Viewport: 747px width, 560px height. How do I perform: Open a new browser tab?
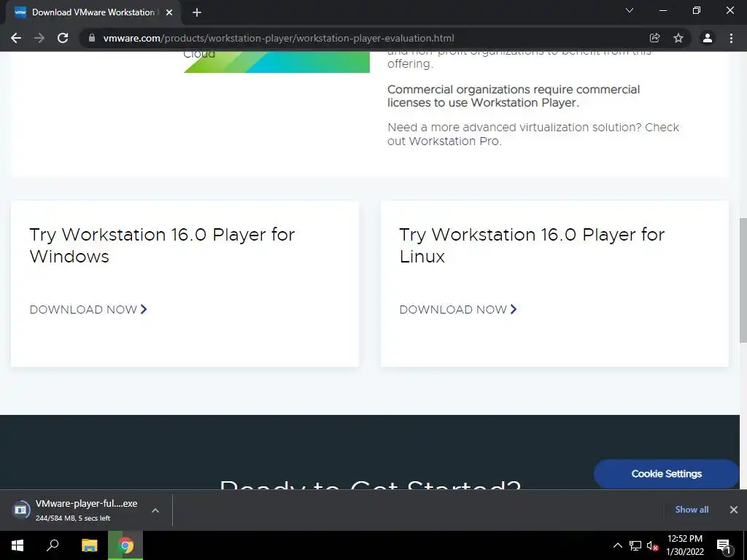197,12
